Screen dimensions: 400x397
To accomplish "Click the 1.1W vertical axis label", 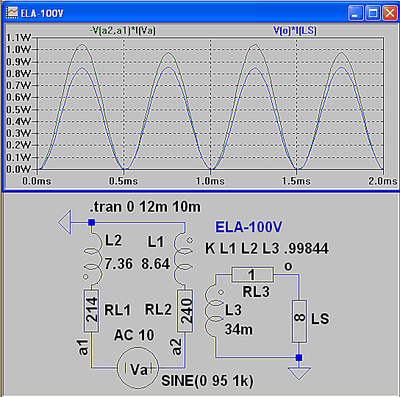I will tap(18, 37).
